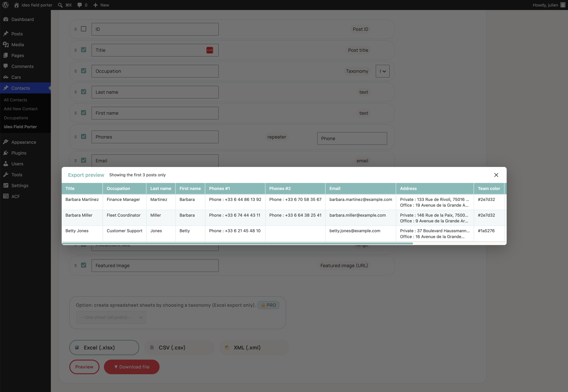
Task: Click the Preview button
Action: 84,367
